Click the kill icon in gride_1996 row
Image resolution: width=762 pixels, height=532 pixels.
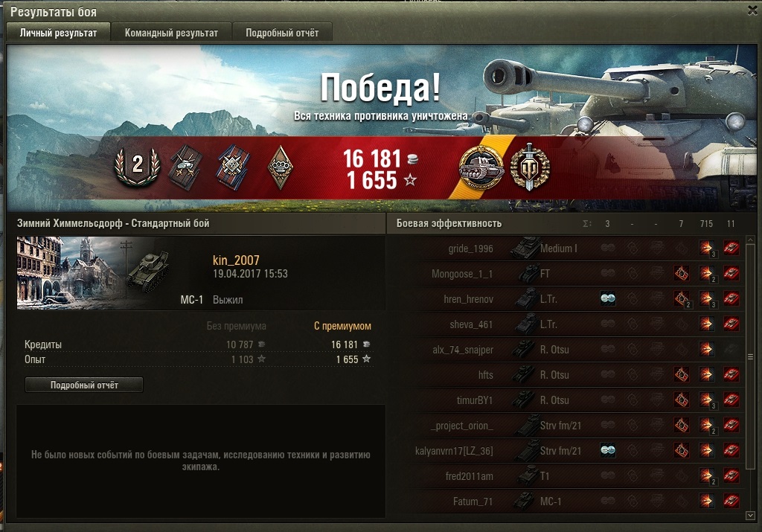click(731, 249)
